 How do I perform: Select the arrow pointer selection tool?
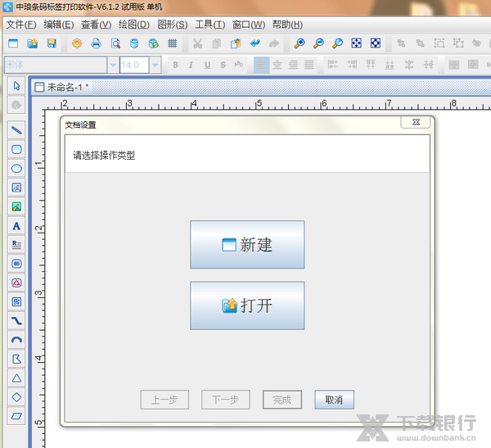click(16, 85)
